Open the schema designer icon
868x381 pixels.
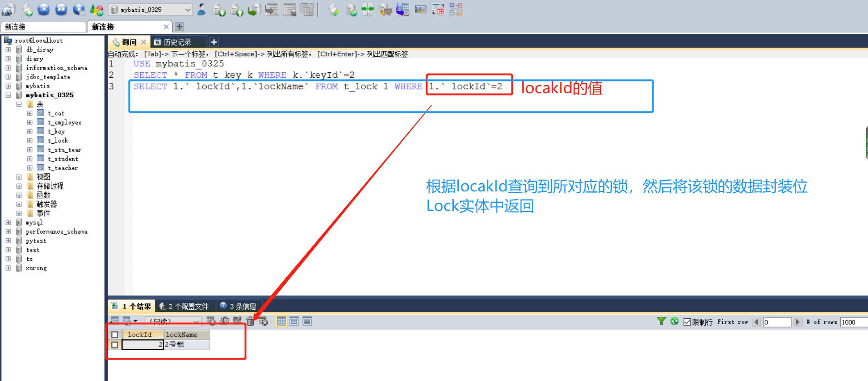(x=456, y=10)
